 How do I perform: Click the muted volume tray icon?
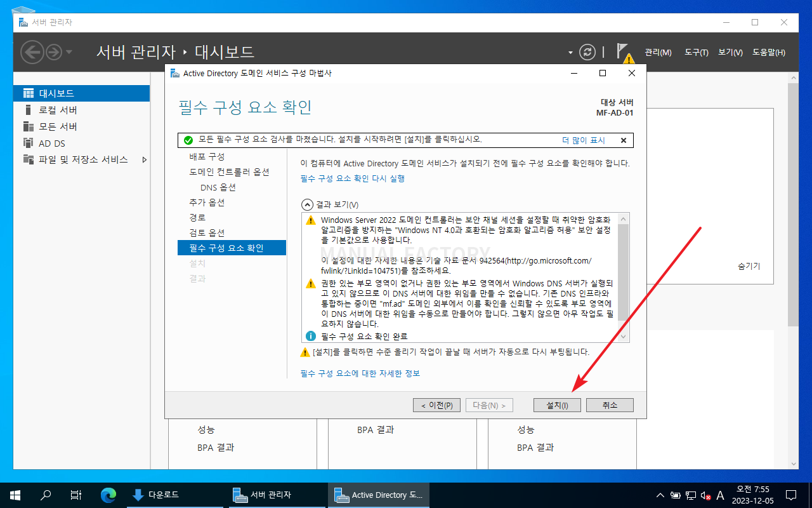pos(705,495)
